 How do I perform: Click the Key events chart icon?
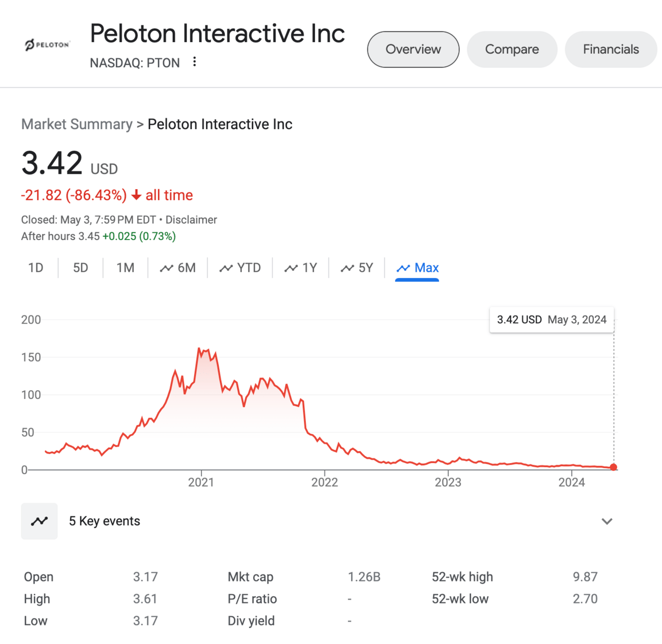pos(39,521)
